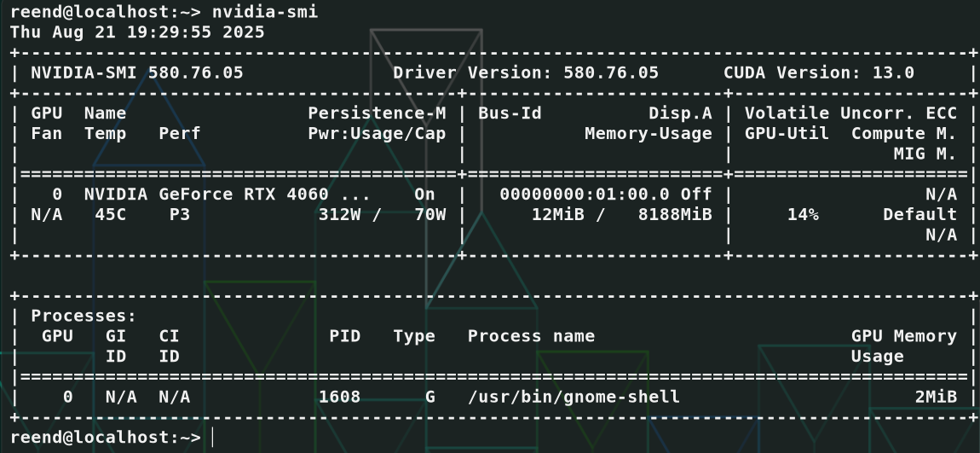Click the Disp.A column header

pos(680,113)
